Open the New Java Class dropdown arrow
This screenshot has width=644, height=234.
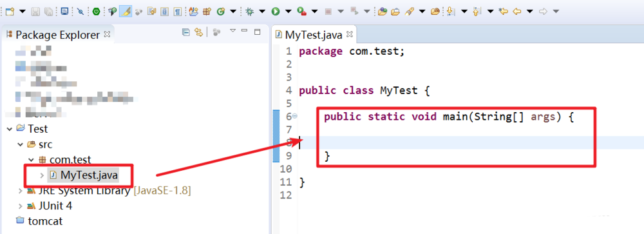coord(233,12)
